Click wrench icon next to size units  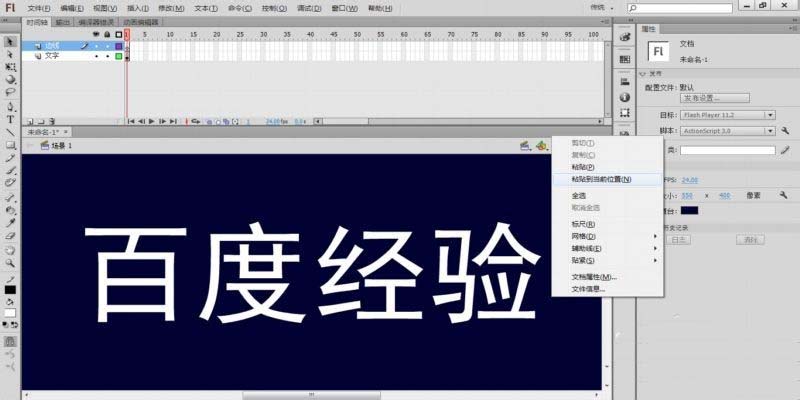(784, 195)
